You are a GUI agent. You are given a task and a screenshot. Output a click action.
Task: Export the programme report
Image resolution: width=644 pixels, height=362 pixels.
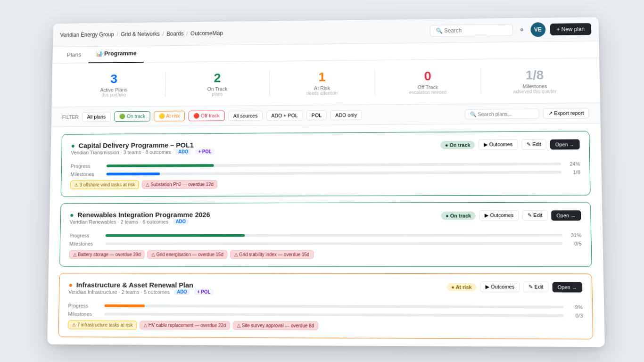pos(566,113)
